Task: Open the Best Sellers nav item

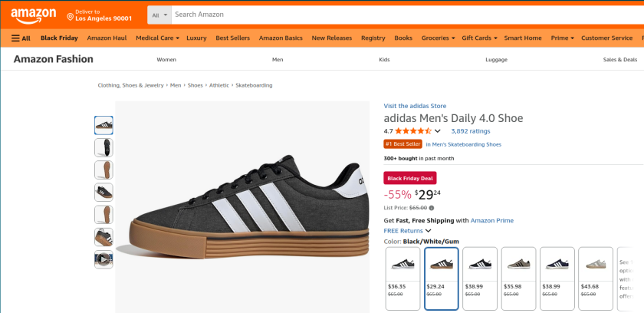Action: tap(233, 38)
